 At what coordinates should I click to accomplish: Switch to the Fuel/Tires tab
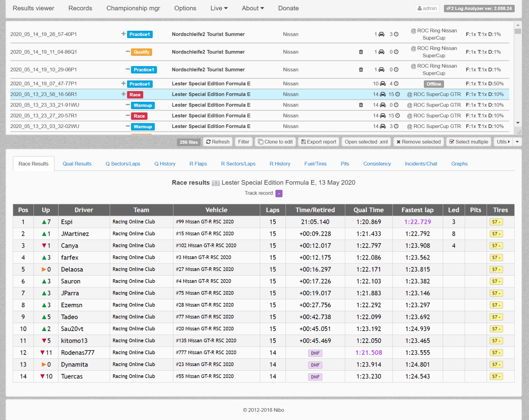pyautogui.click(x=315, y=164)
